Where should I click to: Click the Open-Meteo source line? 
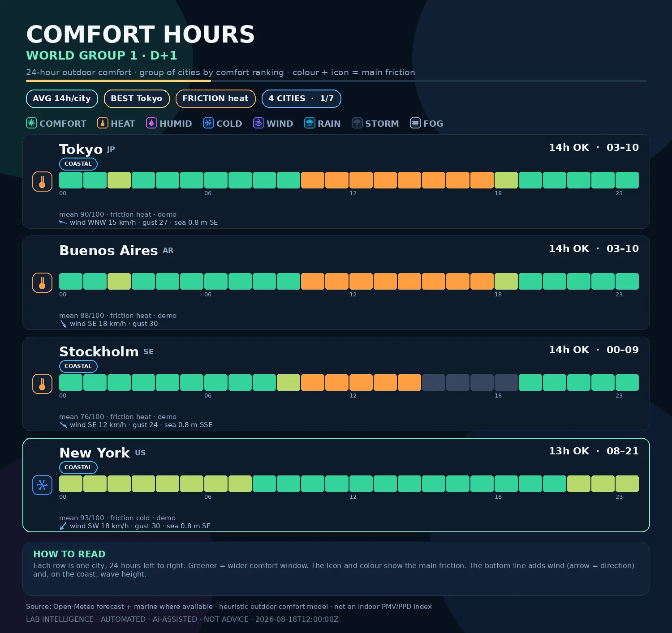tap(229, 607)
